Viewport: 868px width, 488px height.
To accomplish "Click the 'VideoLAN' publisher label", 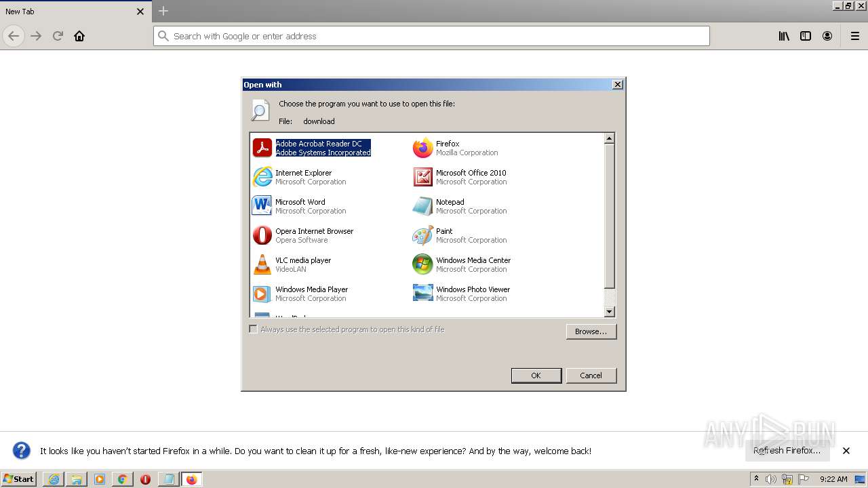I will point(291,269).
